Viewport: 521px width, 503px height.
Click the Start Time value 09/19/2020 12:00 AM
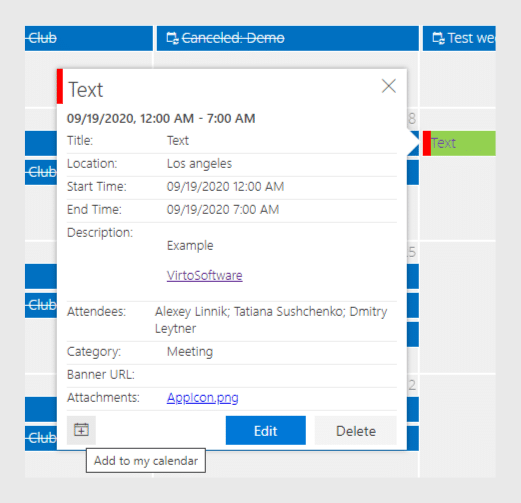(225, 187)
